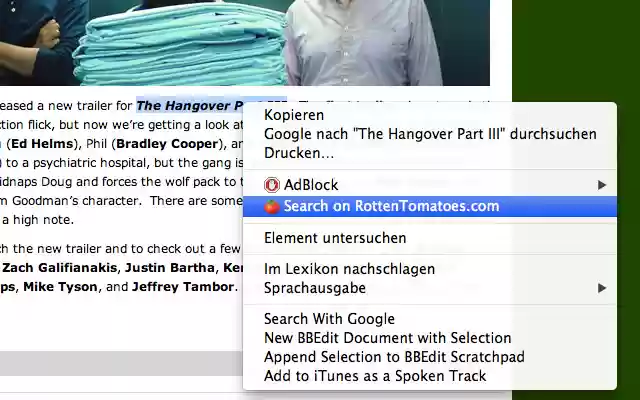Viewport: 640px width, 400px height.
Task: Click the highlighted The Hangover Part III link
Action: coord(190,106)
